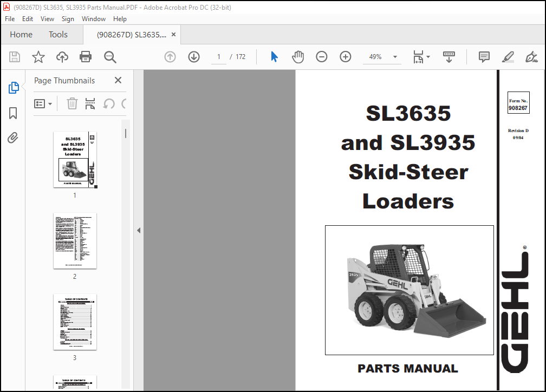
Task: Switch to the Tools tab
Action: [58, 35]
